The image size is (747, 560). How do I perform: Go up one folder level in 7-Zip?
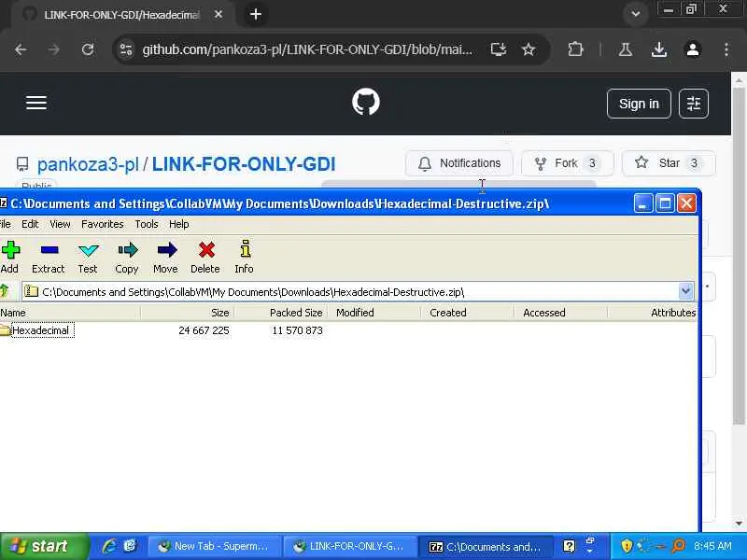pyautogui.click(x=5, y=290)
